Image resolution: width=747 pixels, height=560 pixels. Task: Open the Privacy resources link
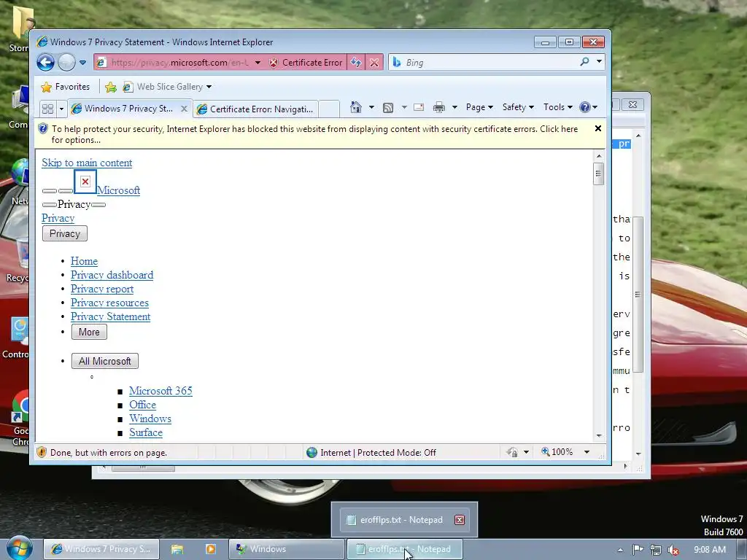(x=109, y=303)
